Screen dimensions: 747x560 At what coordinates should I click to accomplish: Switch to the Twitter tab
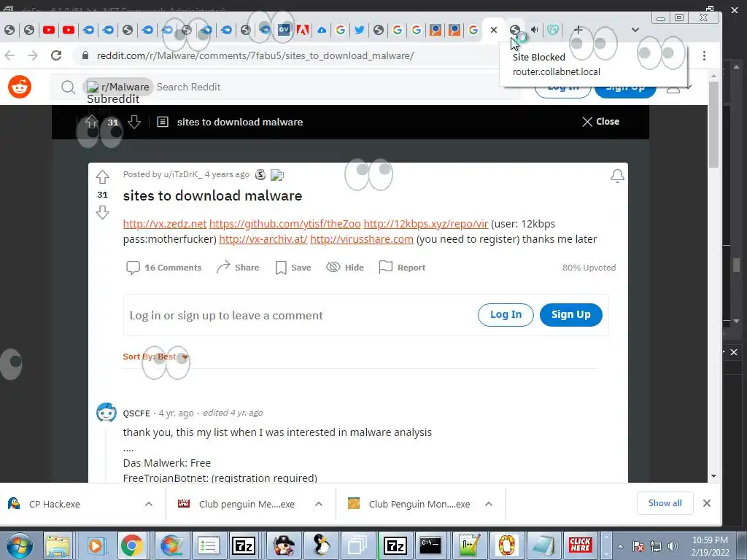(x=359, y=30)
